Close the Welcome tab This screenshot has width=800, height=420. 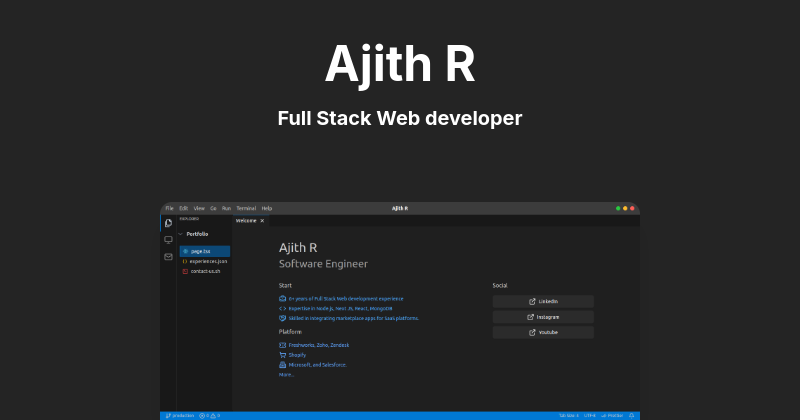(x=262, y=221)
